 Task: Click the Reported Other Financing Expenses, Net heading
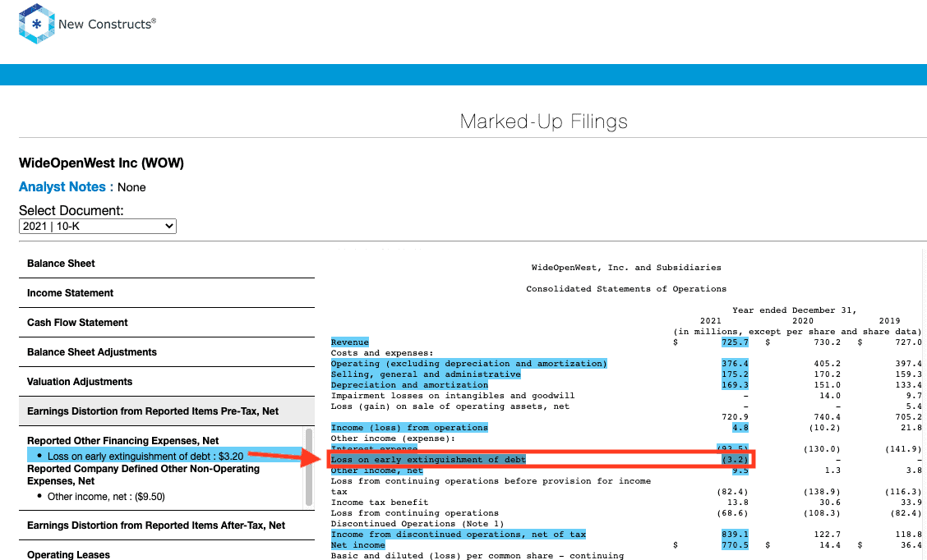click(x=123, y=441)
